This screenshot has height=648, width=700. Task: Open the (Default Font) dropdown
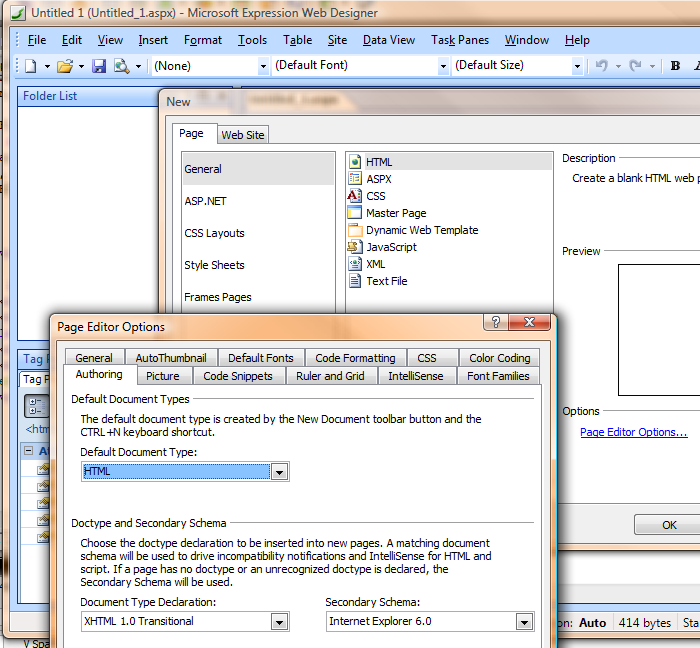tap(443, 66)
